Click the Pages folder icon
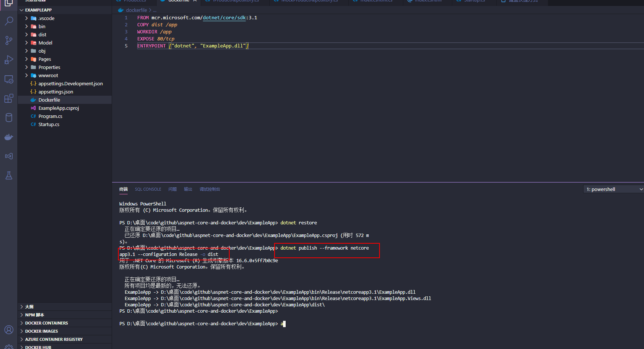The height and width of the screenshot is (349, 644). tap(33, 59)
